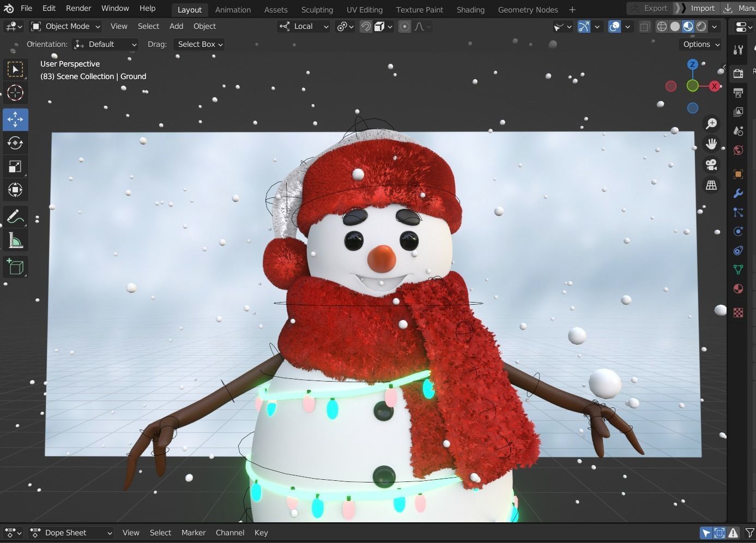Switch to the Sculpting workspace tab

[x=317, y=10]
